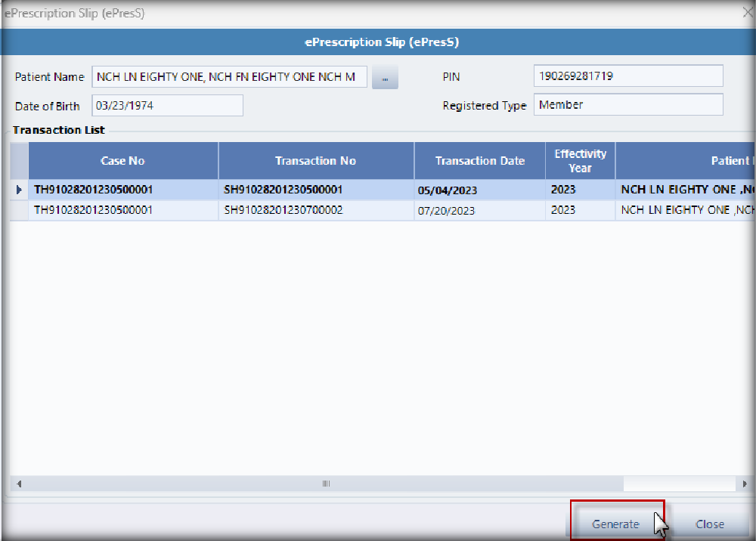Click into the PIN field
Viewport: 756px width, 541px height.
tap(627, 76)
